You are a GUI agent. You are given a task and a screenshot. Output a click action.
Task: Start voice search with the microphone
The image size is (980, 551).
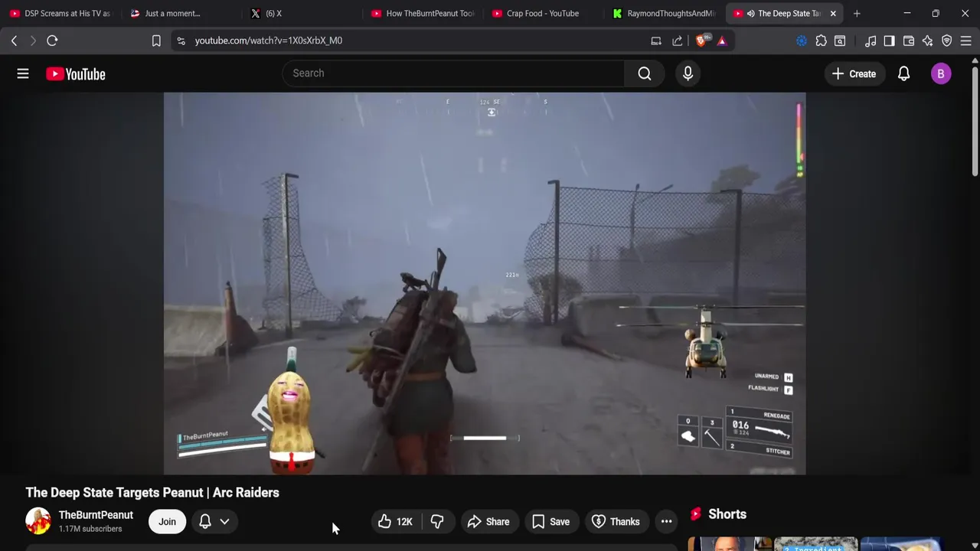click(688, 73)
